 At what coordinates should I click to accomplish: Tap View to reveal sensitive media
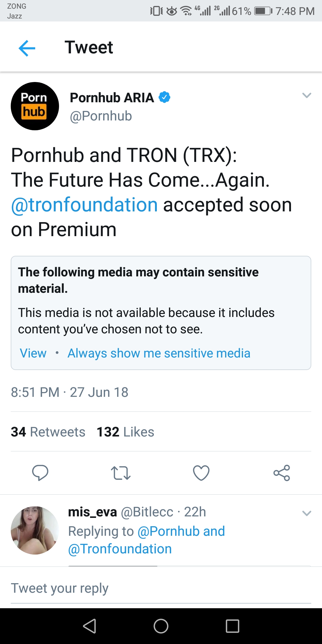[x=33, y=353]
